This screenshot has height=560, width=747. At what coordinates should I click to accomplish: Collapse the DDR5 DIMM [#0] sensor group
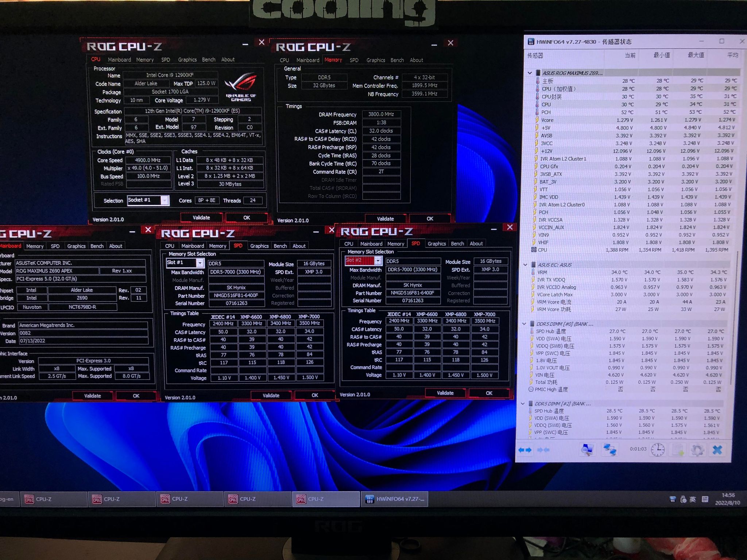coord(524,324)
